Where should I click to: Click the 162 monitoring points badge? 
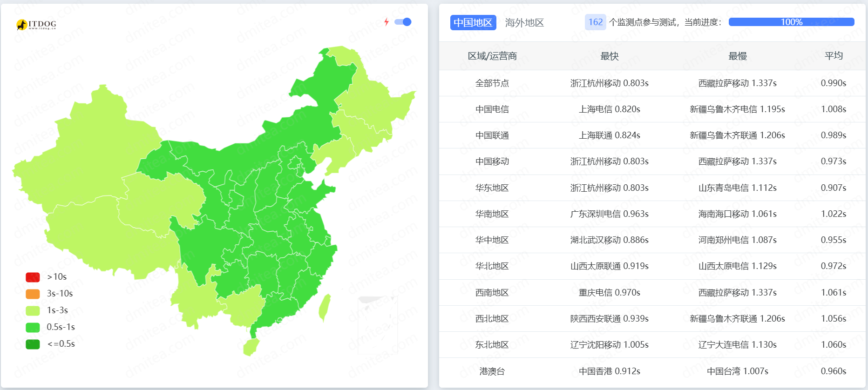[x=595, y=22]
